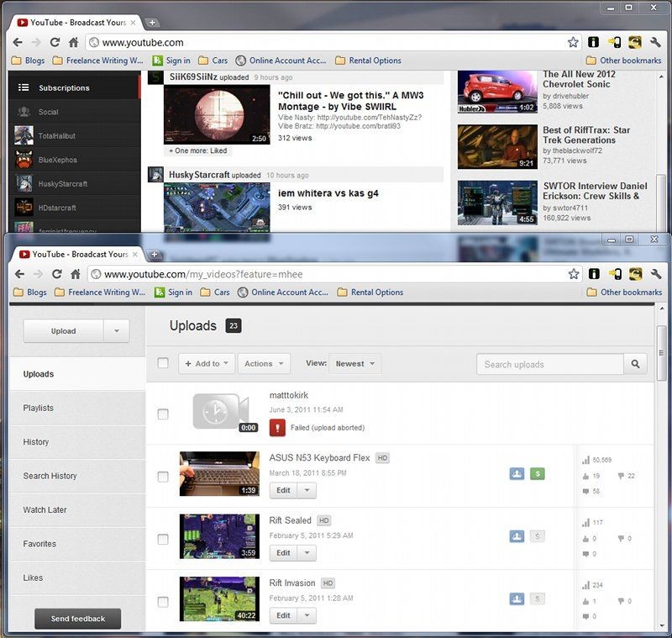This screenshot has height=638, width=672.
Task: Click HuskyStarcraft in subscriptions sidebar
Action: pyautogui.click(x=74, y=183)
